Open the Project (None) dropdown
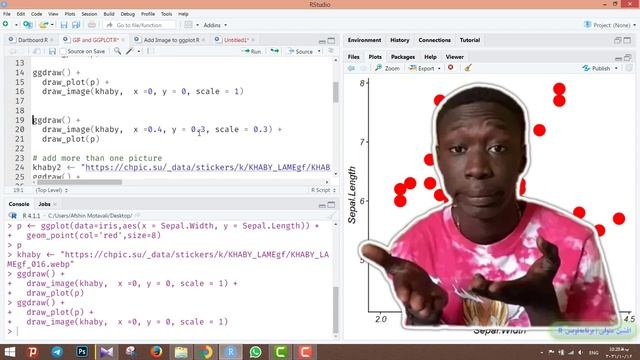Viewport: 640px width, 360px height. [610, 25]
